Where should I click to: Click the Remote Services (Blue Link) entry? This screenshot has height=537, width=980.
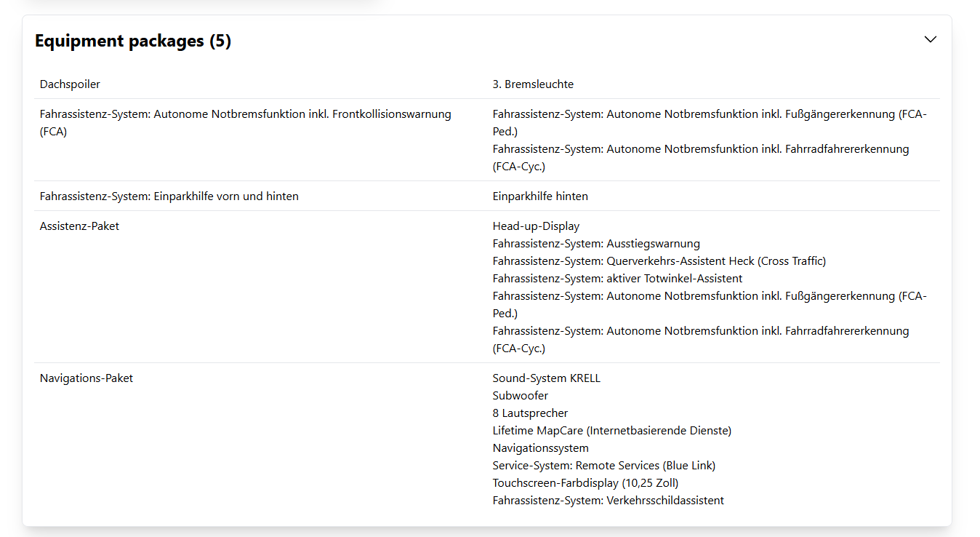tap(603, 466)
